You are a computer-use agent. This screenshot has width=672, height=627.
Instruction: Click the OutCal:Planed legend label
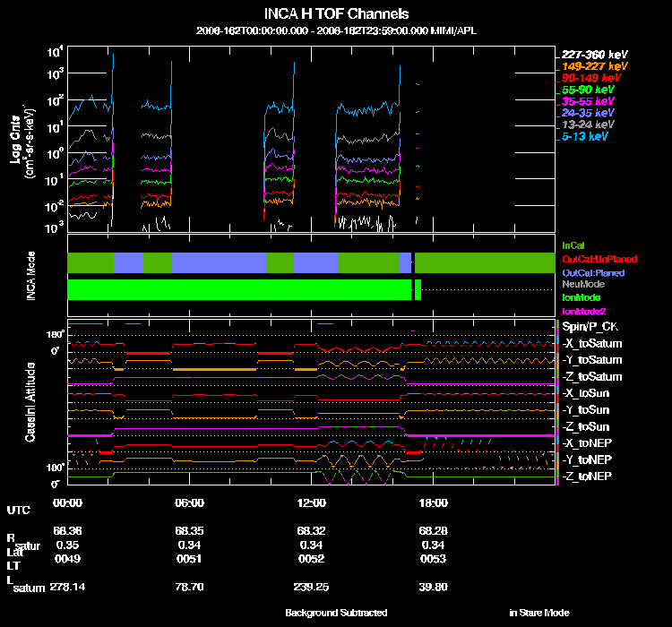pos(593,273)
